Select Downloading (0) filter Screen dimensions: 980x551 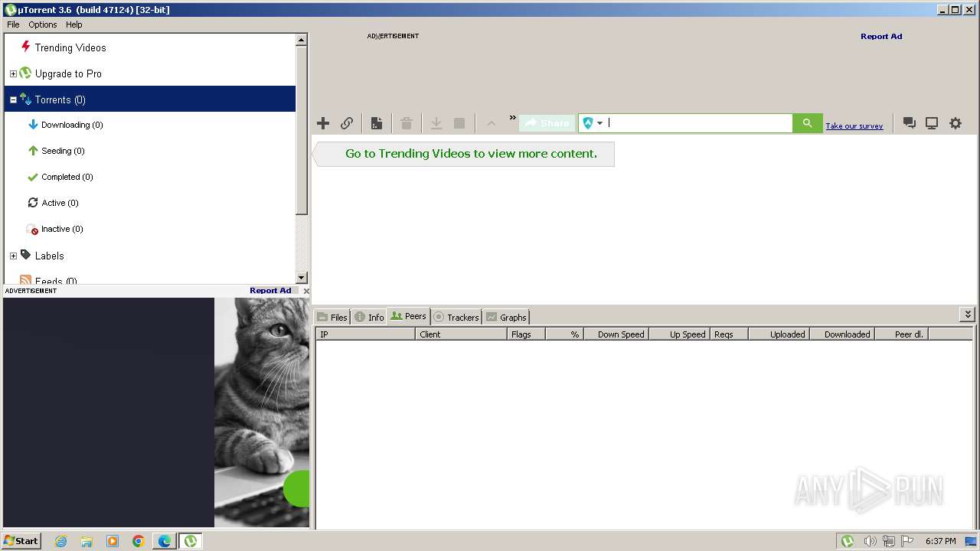click(x=72, y=125)
